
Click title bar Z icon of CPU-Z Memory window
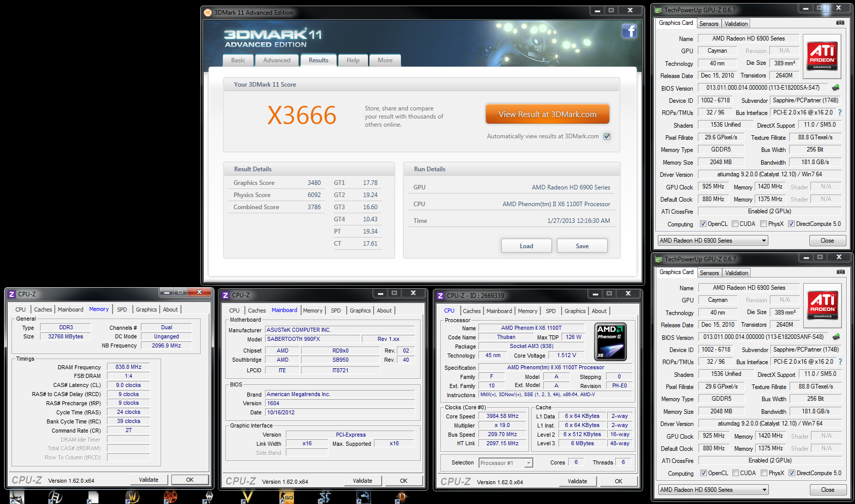(x=12, y=294)
